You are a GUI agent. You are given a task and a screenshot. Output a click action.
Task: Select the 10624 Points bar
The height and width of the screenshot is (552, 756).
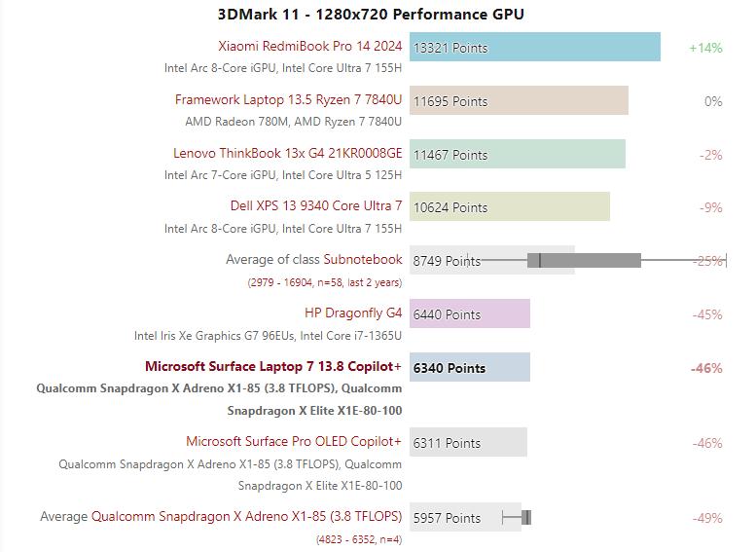point(509,206)
